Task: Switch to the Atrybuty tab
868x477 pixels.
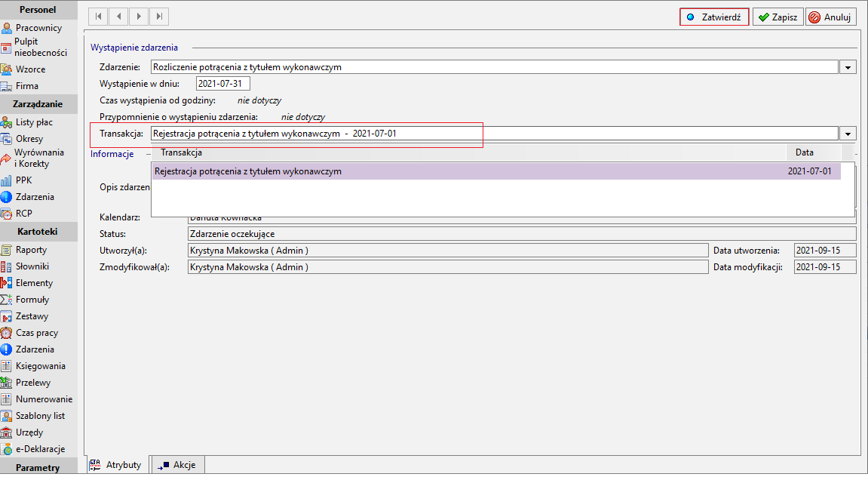Action: [118, 465]
